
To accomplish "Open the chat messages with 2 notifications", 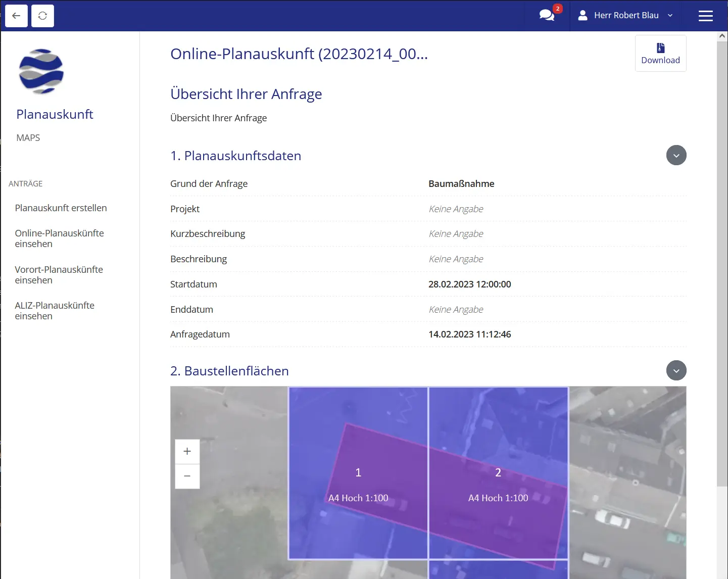I will pos(547,15).
